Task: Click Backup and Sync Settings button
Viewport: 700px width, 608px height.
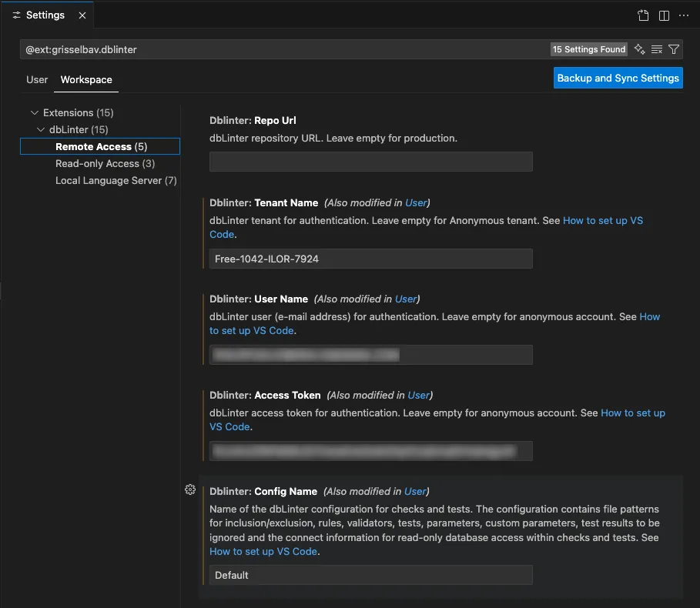Action: click(x=618, y=78)
